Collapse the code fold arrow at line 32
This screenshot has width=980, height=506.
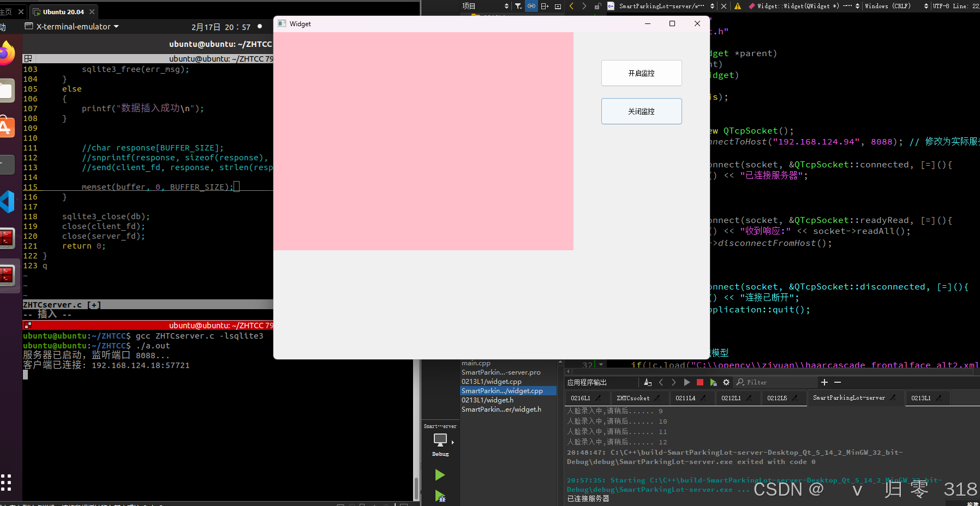(601, 365)
